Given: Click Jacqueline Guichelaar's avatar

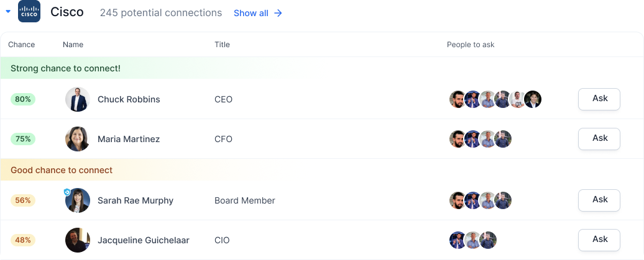Looking at the screenshot, I should pos(78,240).
